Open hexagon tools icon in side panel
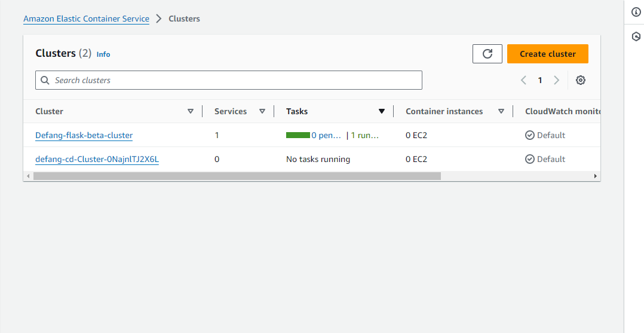This screenshot has width=644, height=333. coord(636,36)
